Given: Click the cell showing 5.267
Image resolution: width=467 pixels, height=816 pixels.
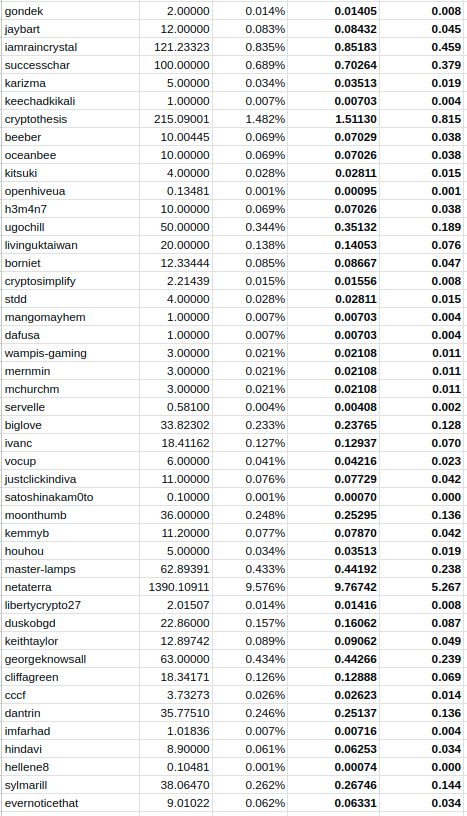Looking at the screenshot, I should click(421, 587).
